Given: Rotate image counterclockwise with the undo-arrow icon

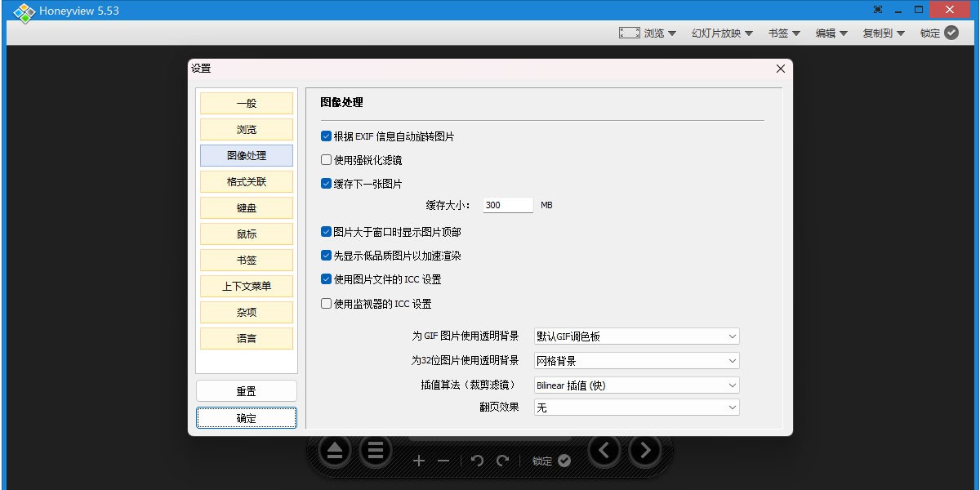Looking at the screenshot, I should [x=478, y=461].
